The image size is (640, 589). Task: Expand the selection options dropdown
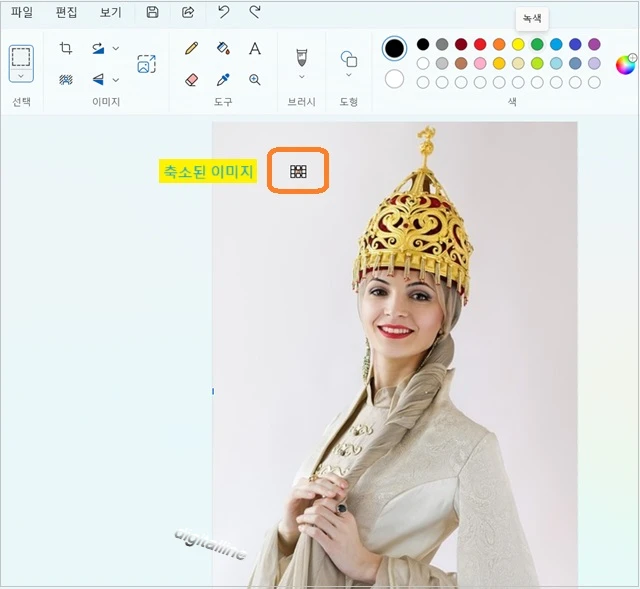pyautogui.click(x=21, y=76)
